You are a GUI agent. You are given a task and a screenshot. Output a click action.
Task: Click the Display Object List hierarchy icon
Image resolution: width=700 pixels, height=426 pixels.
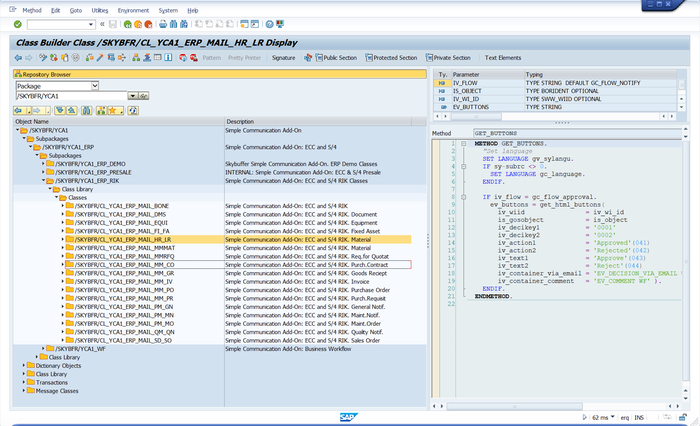(136, 58)
